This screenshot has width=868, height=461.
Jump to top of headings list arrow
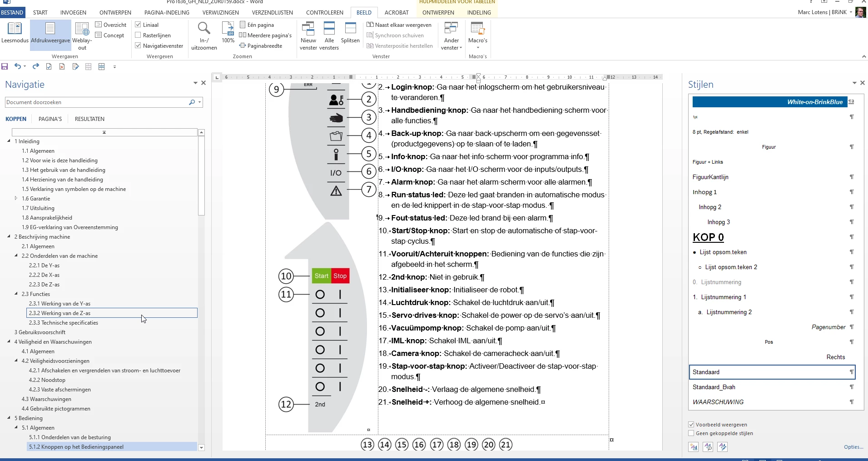[x=104, y=132]
